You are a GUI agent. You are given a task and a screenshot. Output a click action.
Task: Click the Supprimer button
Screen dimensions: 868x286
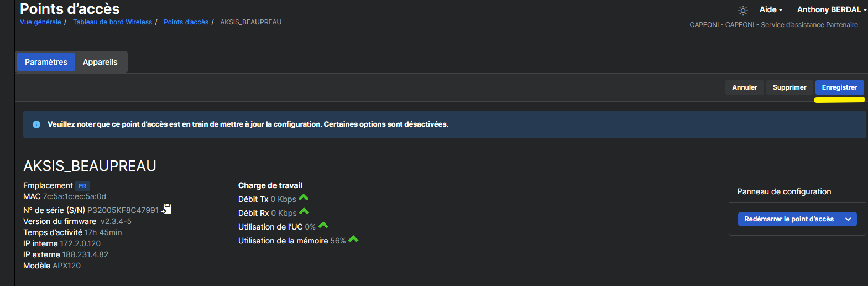[789, 87]
